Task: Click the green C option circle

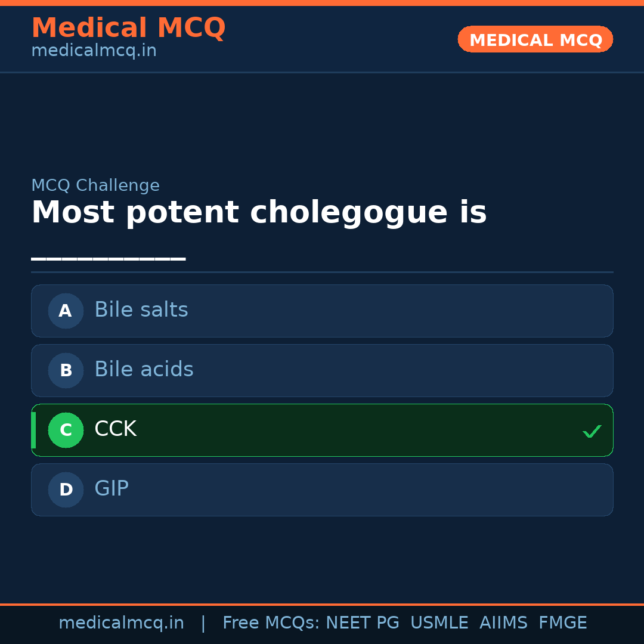Action: (66, 430)
